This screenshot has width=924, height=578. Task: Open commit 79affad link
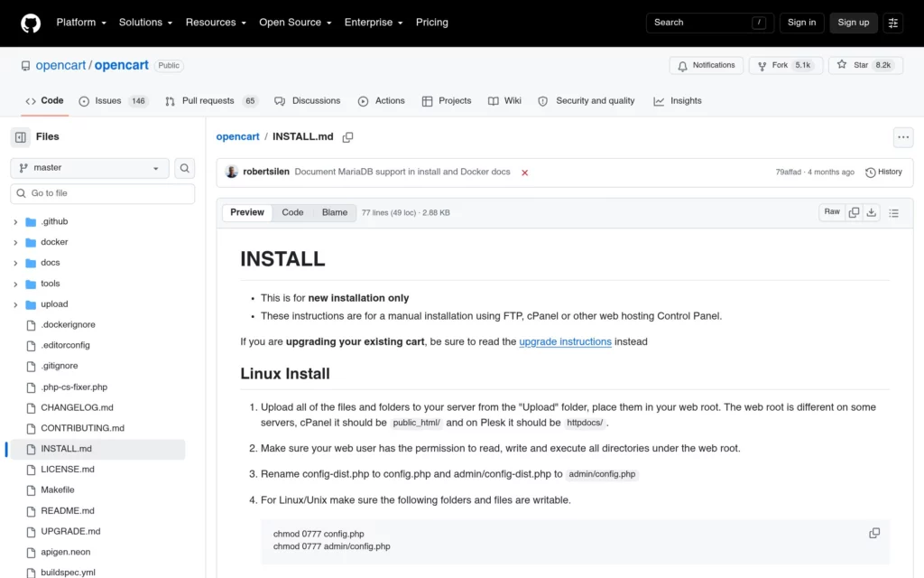click(x=788, y=172)
